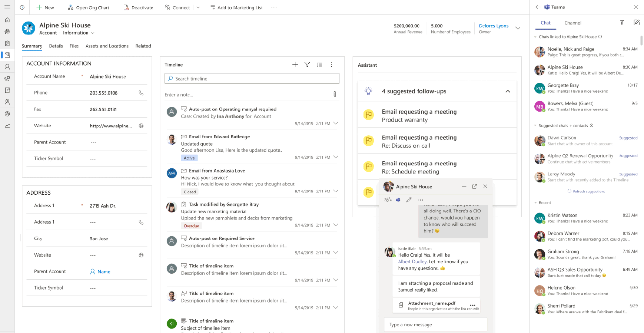Open chat popup more options ellipsis
The width and height of the screenshot is (644, 333).
[421, 200]
